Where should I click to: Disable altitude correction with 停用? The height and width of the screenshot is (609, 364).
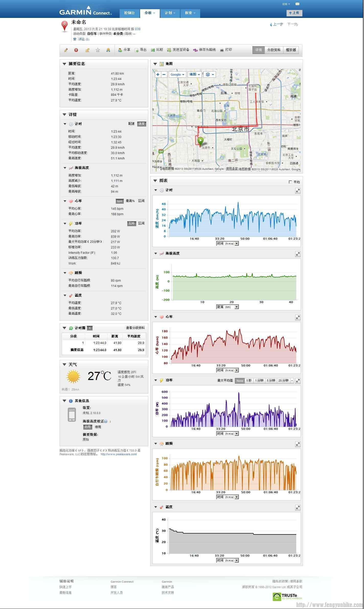[98, 427]
